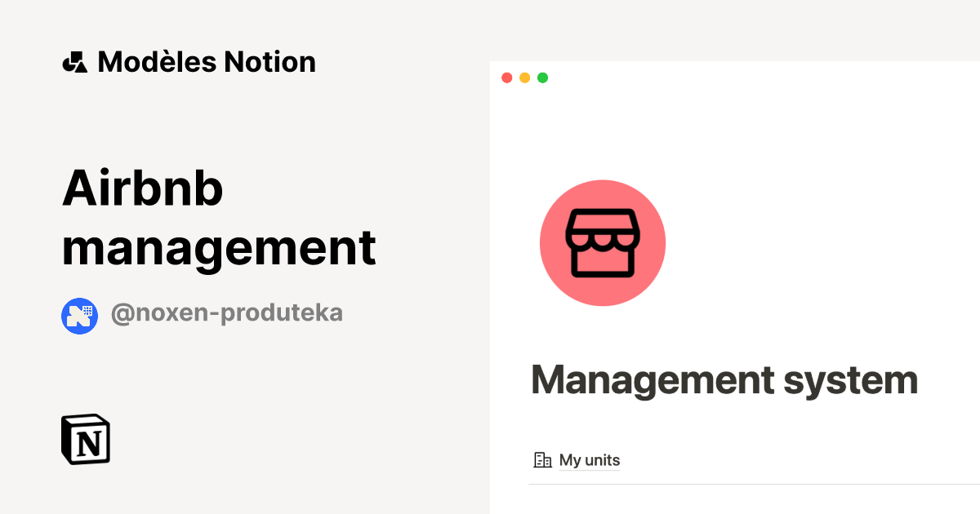Click the Management system page title
Screen dimensions: 980x514
[x=724, y=379]
